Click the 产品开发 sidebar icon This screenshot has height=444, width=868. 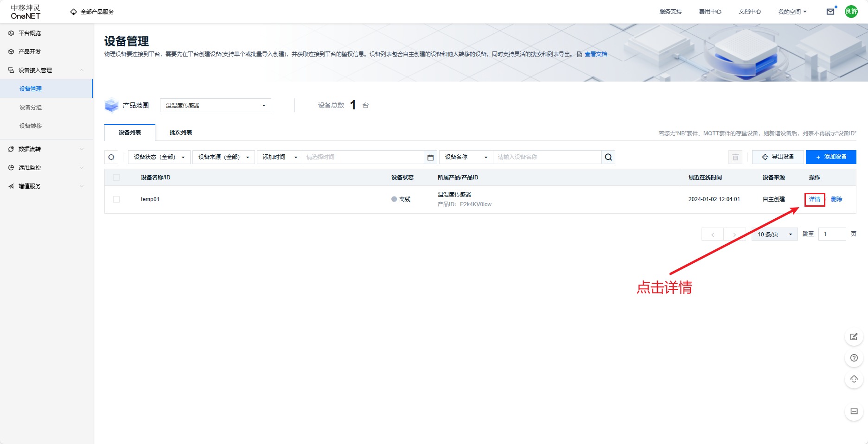pyautogui.click(x=11, y=52)
